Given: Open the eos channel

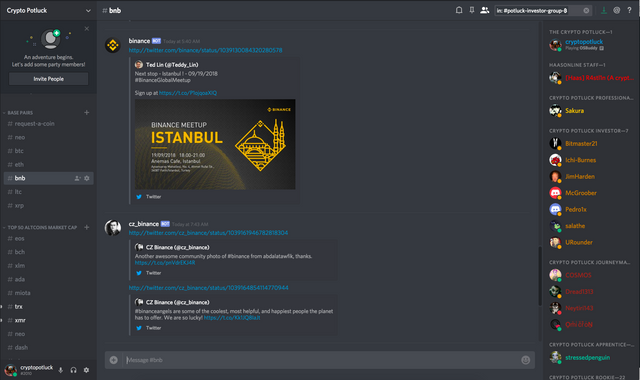Looking at the screenshot, I should point(49,238).
